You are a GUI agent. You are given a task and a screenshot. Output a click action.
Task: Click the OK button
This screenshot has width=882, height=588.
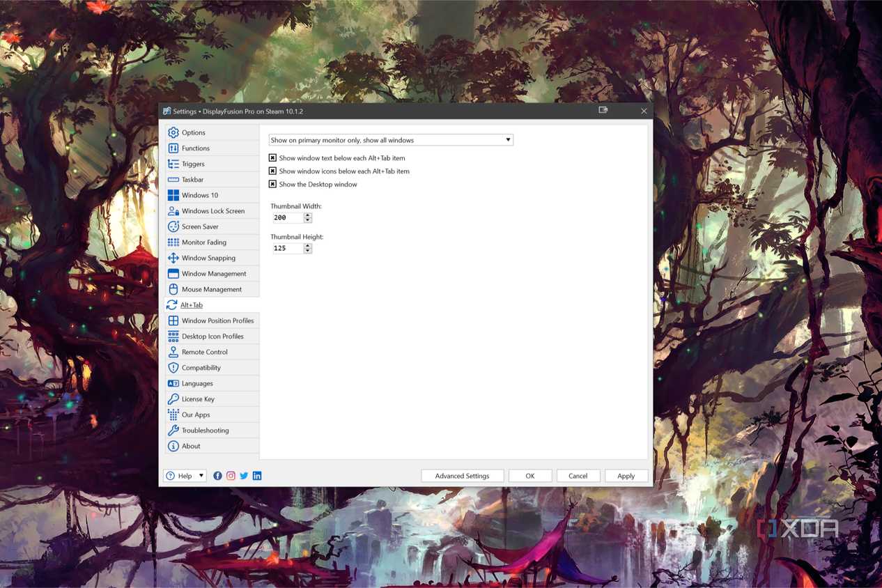pyautogui.click(x=530, y=476)
